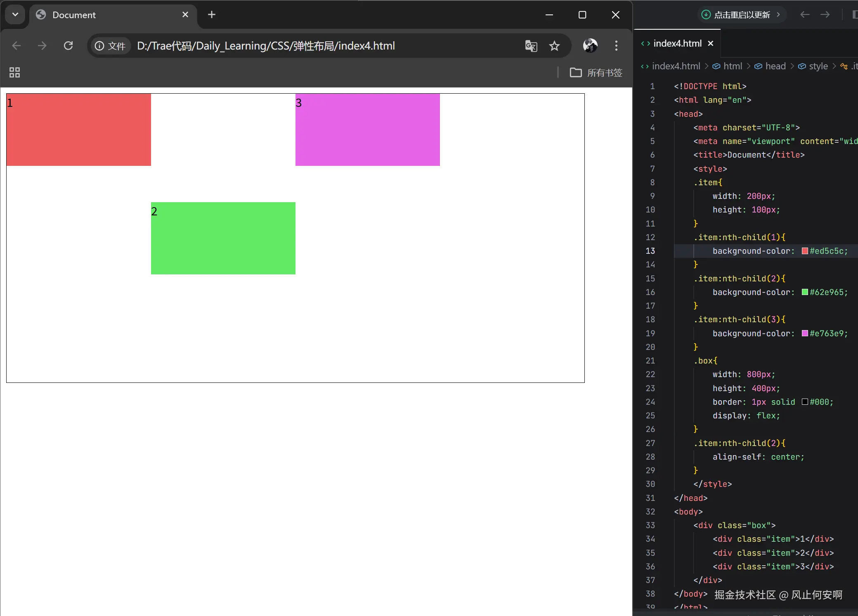Bookmark this page with the star icon
The height and width of the screenshot is (616, 858).
click(x=554, y=46)
